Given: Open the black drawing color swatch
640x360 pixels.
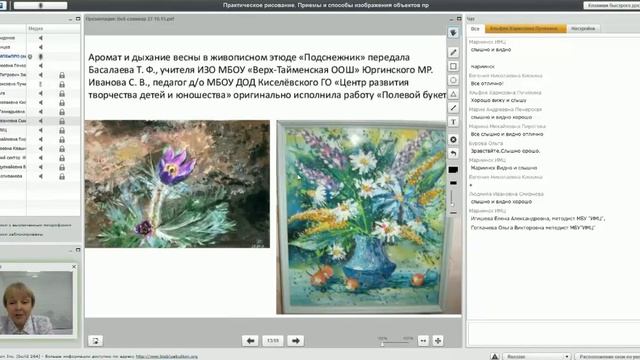Looking at the screenshot, I should [453, 169].
